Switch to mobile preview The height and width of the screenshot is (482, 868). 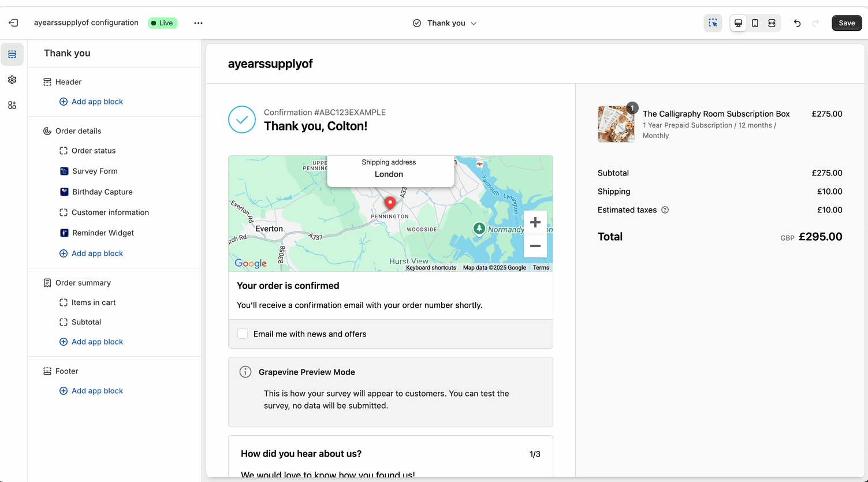tap(755, 23)
